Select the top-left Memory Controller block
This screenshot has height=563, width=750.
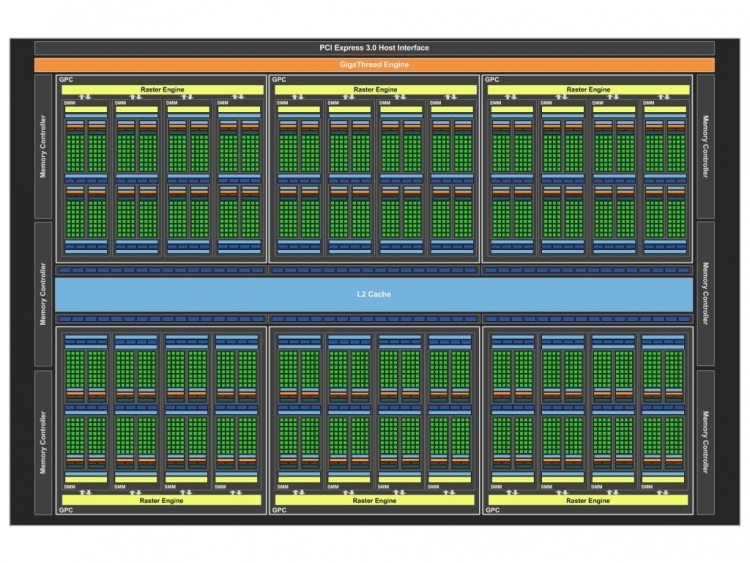click(43, 146)
